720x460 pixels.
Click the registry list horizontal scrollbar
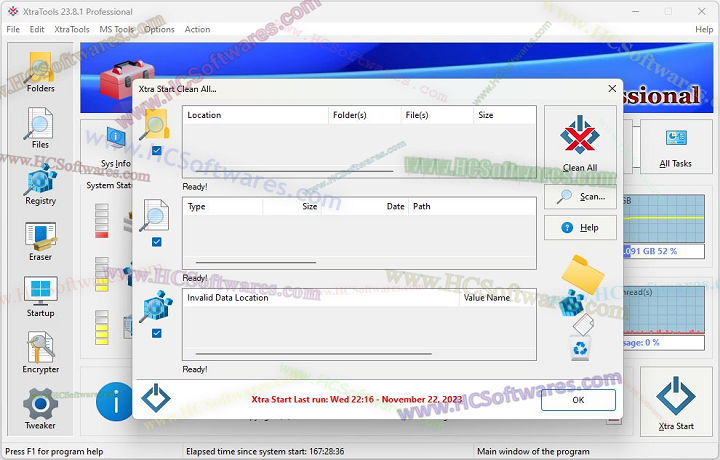pos(314,354)
